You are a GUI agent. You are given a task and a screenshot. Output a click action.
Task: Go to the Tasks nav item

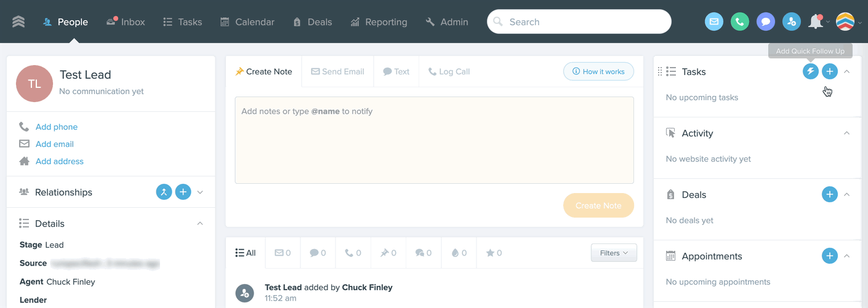pos(182,22)
